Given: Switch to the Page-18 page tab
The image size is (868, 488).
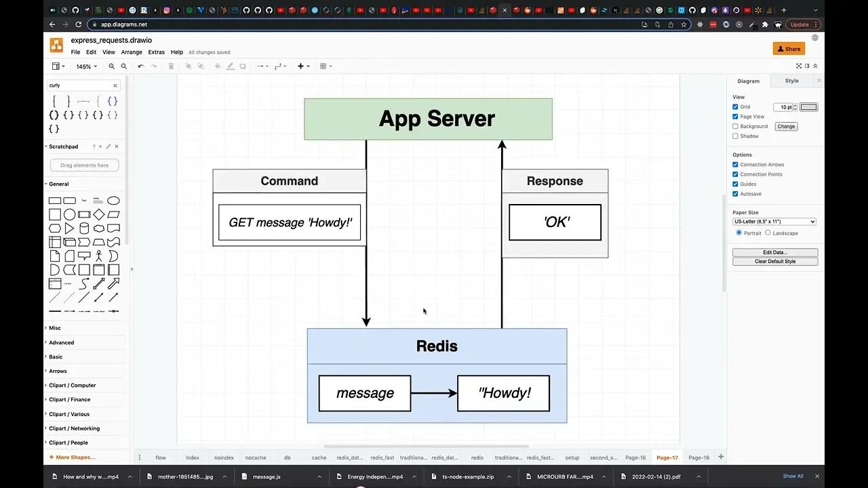Looking at the screenshot, I should 698,457.
